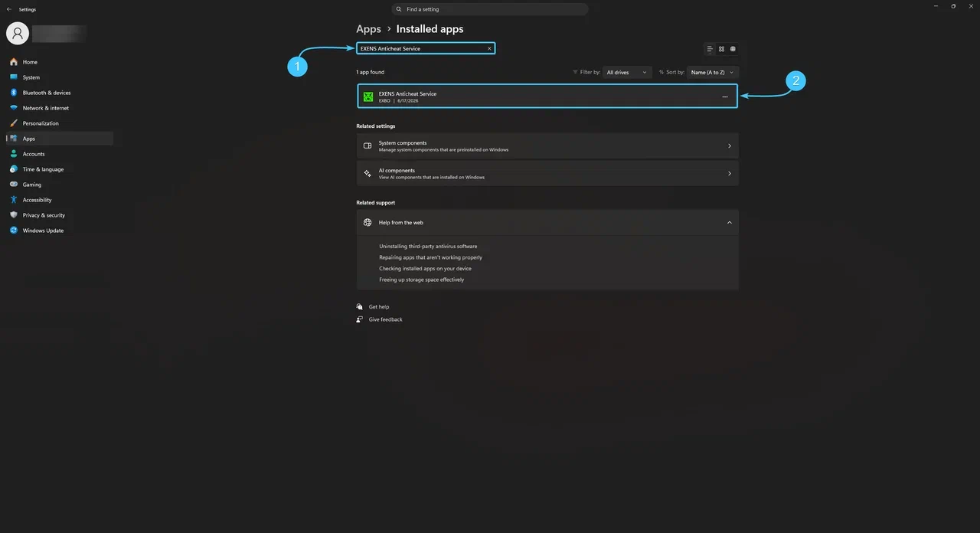Click the three-dot menu for EXENS Anticheat Service
This screenshot has height=533, width=980.
(725, 96)
